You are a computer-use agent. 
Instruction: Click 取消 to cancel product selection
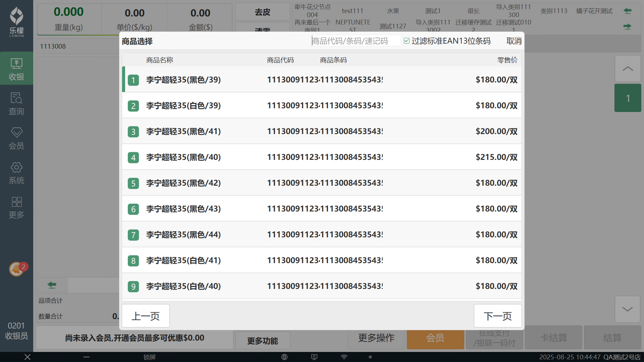click(514, 41)
